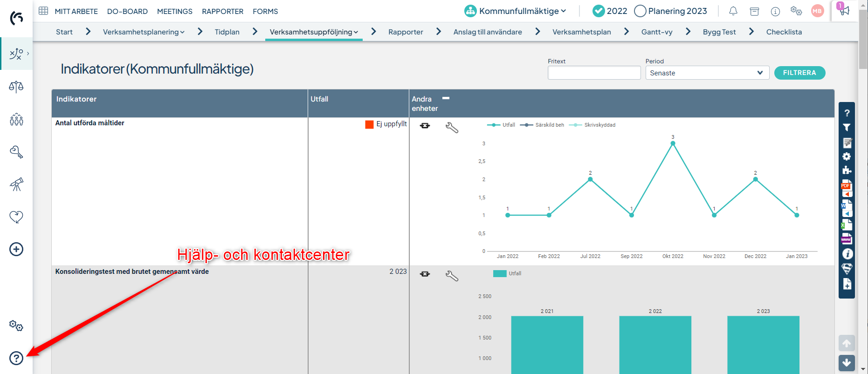Expand Verksamhetsuppföljning dropdown menu

(x=314, y=32)
